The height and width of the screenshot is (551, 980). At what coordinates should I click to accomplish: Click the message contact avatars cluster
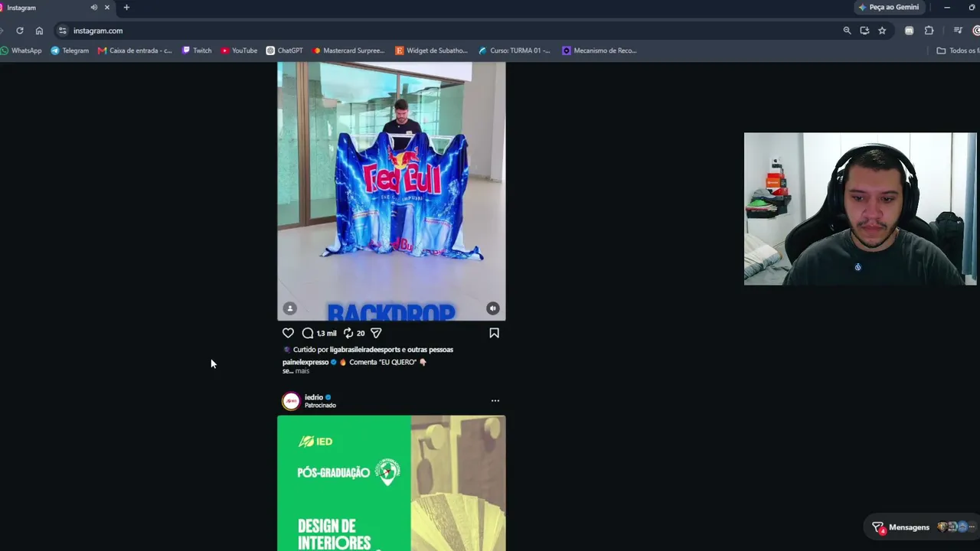tap(955, 527)
